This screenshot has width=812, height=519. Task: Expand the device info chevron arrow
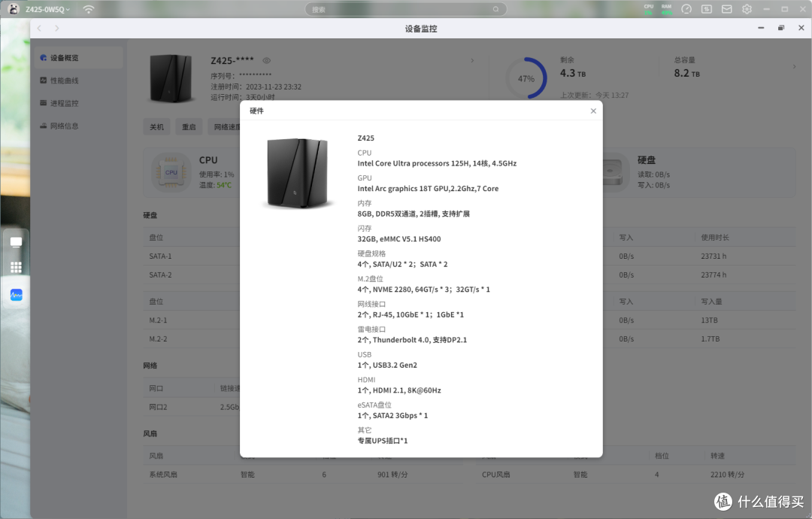point(472,61)
